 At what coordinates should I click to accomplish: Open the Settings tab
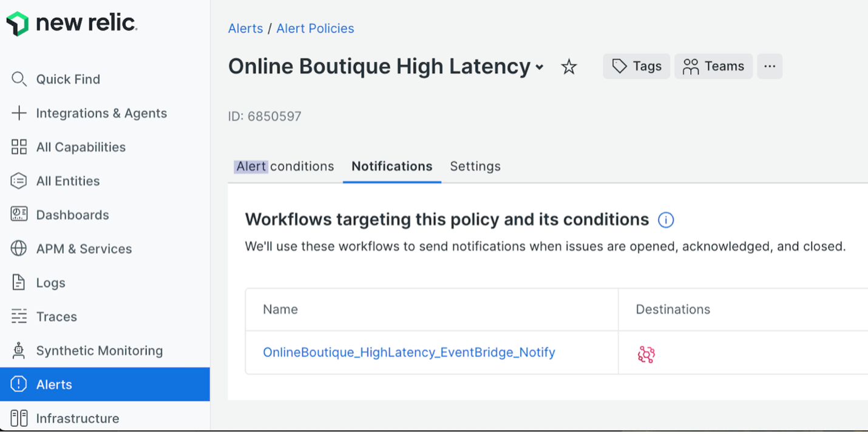click(475, 166)
